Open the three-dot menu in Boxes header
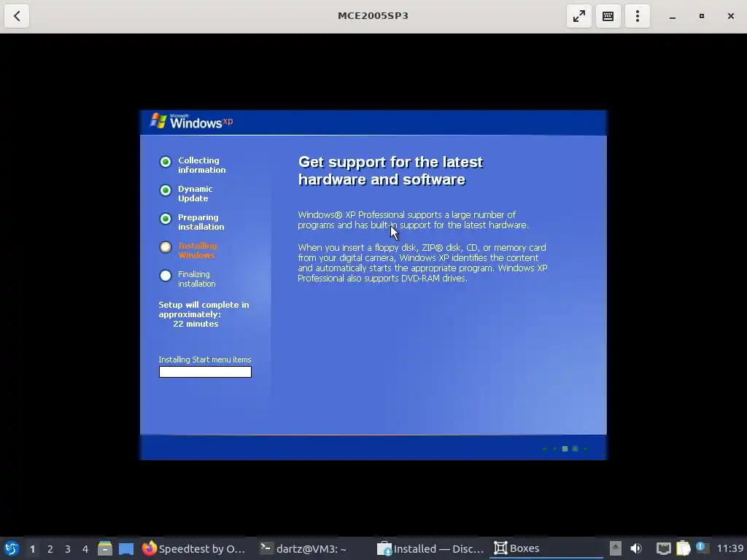The image size is (747, 560). click(x=638, y=16)
